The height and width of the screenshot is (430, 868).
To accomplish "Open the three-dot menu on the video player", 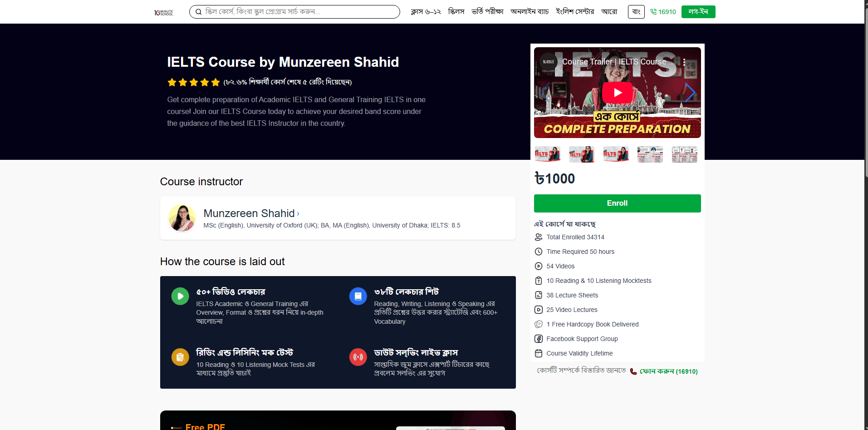I will [x=685, y=62].
